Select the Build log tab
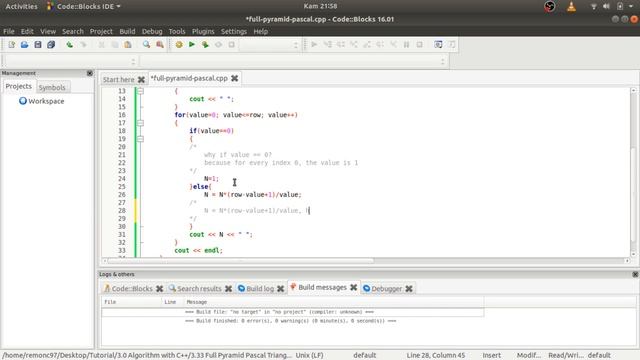This screenshot has width=640, height=360. click(260, 289)
